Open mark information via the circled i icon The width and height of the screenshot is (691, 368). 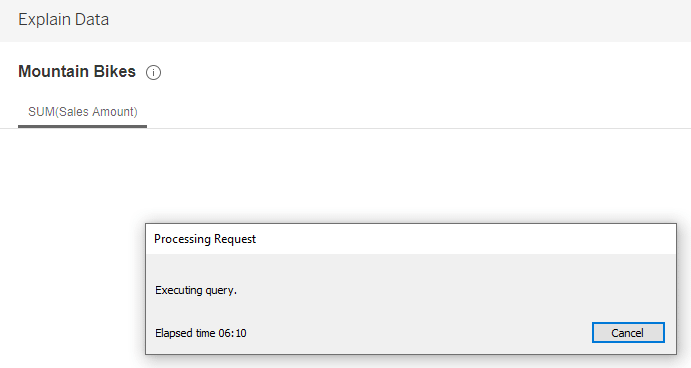pos(153,72)
